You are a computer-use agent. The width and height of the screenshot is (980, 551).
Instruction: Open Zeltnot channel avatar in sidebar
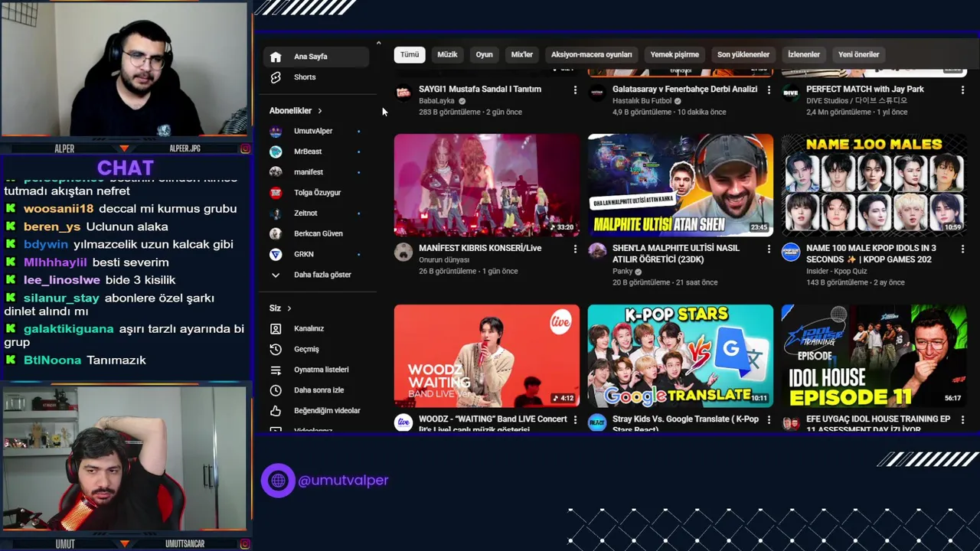[276, 213]
